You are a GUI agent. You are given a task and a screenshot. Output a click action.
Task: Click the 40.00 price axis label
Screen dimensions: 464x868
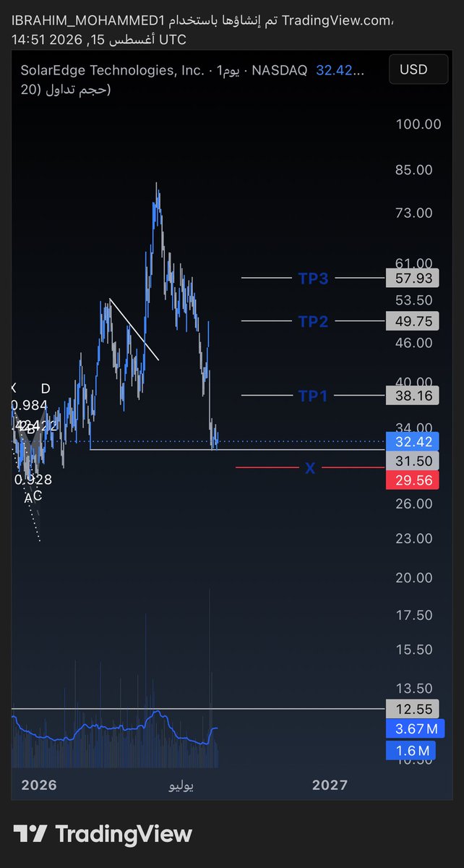(414, 381)
